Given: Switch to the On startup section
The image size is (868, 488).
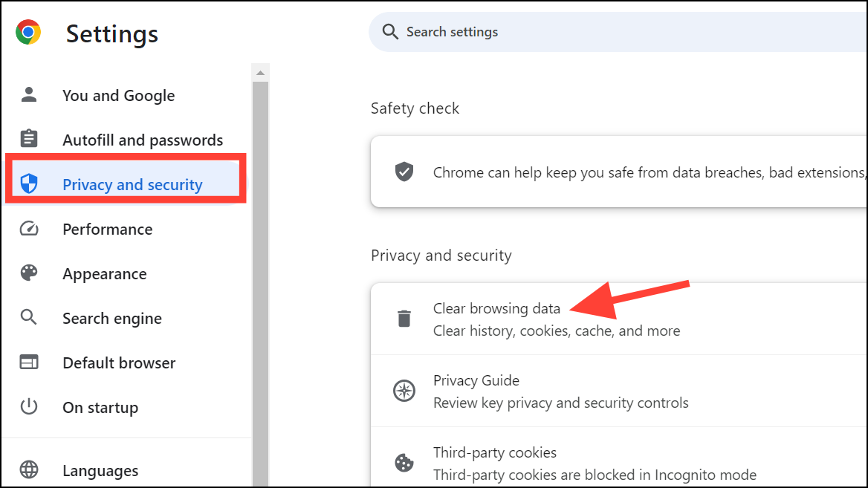Looking at the screenshot, I should click(x=100, y=407).
